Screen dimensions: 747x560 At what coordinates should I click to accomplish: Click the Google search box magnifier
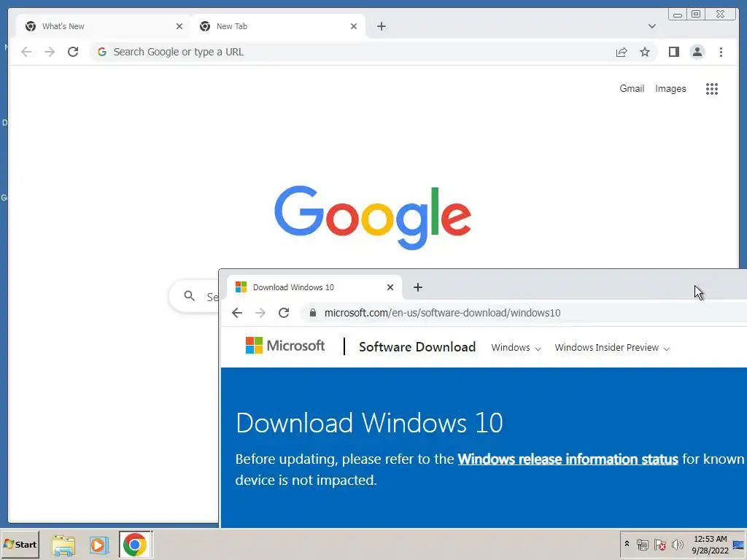[x=189, y=296]
